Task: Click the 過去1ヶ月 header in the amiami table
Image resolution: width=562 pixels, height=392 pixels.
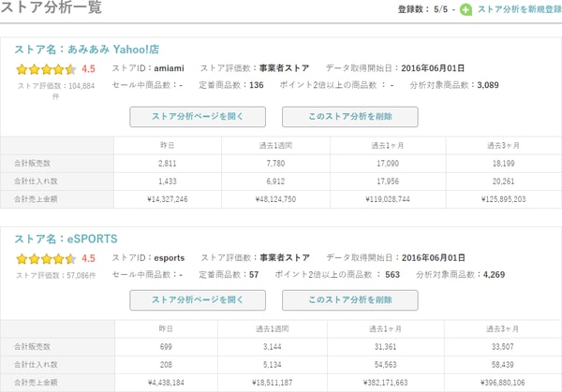Action: pos(388,145)
